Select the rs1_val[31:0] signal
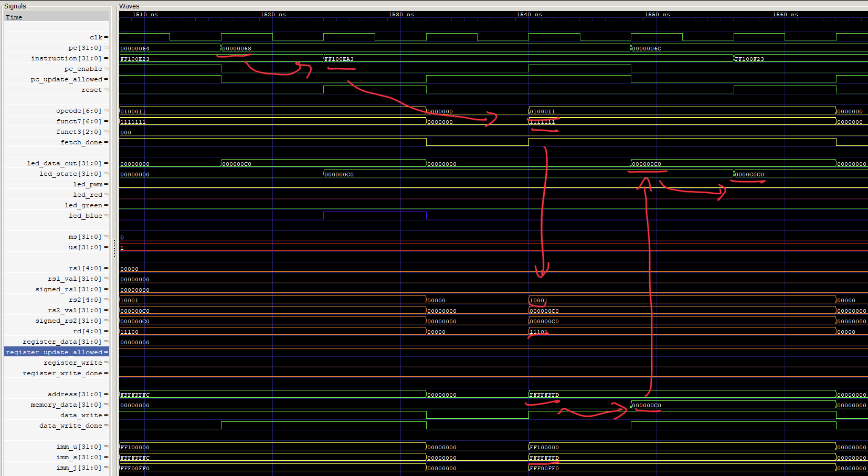This screenshot has width=868, height=476. pos(57,279)
